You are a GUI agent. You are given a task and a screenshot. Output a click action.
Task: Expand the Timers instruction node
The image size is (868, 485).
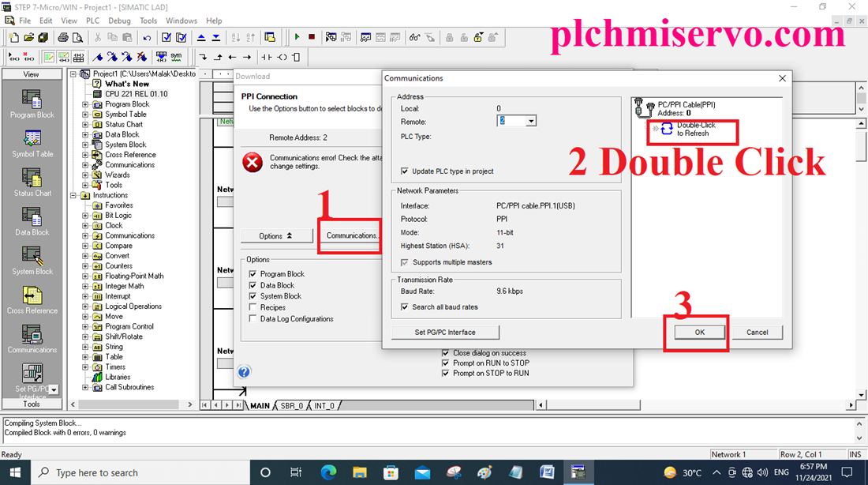[85, 367]
